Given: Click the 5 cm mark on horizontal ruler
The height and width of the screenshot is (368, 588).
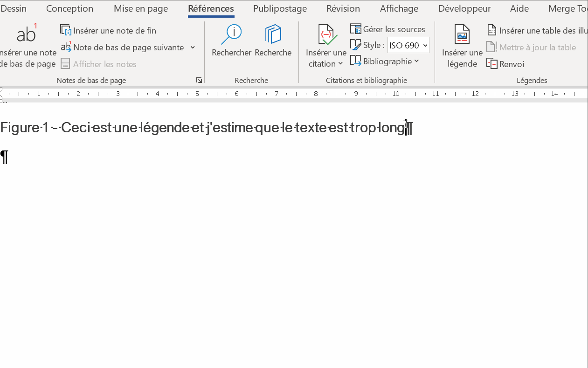Looking at the screenshot, I should click(197, 94).
